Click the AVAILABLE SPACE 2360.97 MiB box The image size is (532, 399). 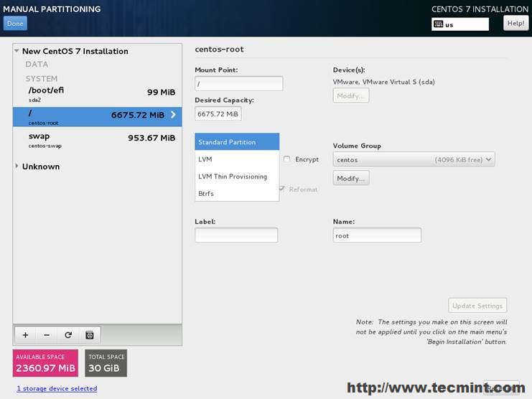point(45,363)
